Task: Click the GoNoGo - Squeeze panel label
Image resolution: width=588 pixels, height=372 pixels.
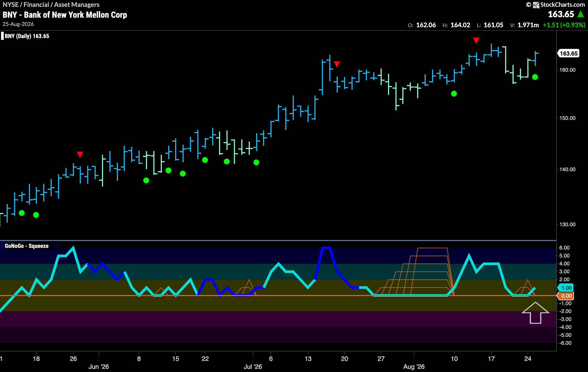Action: pos(26,246)
